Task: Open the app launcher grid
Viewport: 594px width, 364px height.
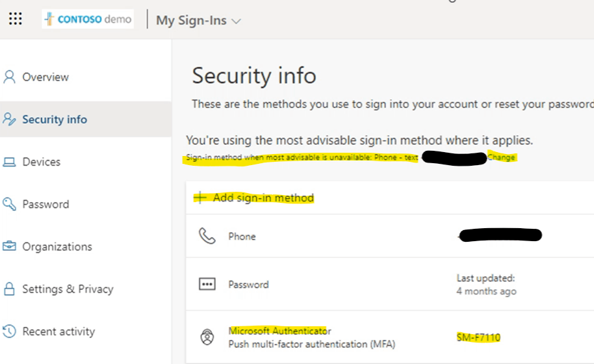Action: coord(15,19)
